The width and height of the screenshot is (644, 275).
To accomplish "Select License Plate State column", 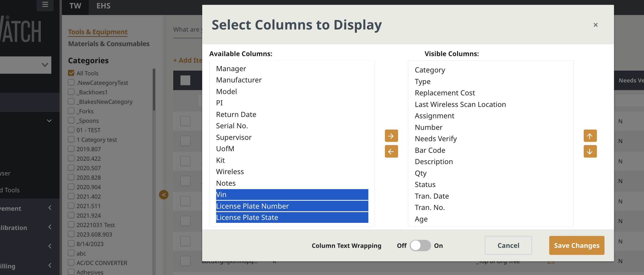I will 292,218.
